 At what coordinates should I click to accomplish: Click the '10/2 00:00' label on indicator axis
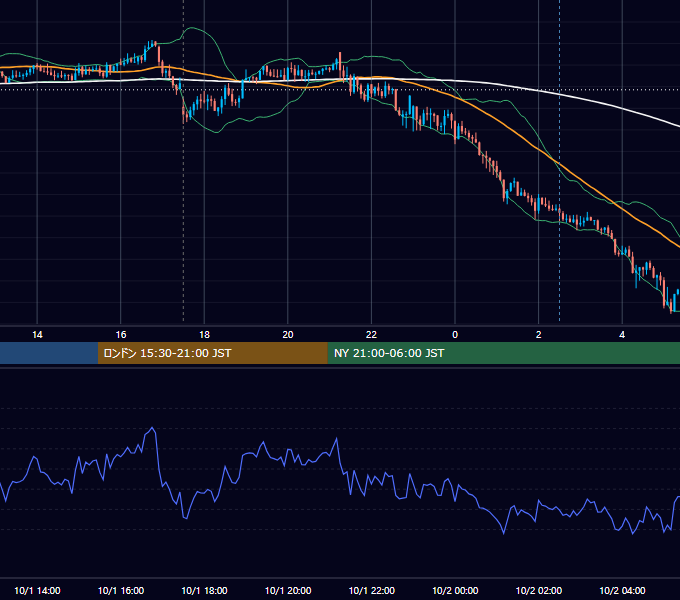click(455, 590)
